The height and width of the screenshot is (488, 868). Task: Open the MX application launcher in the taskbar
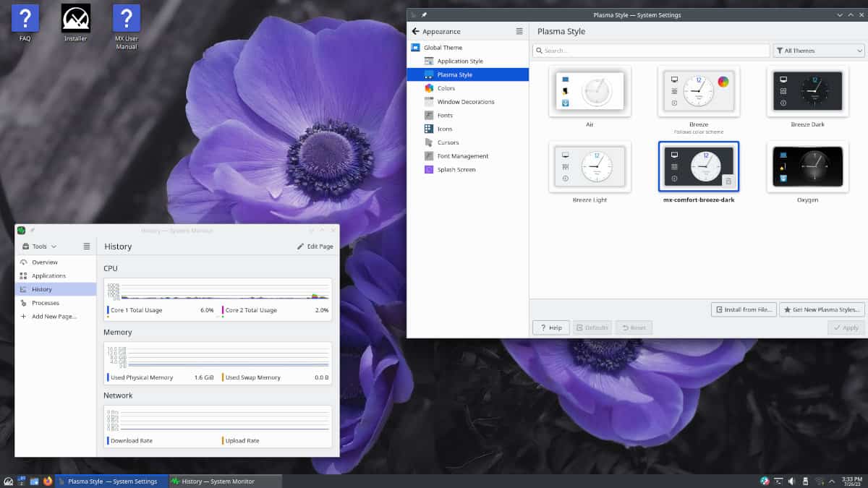(8, 481)
